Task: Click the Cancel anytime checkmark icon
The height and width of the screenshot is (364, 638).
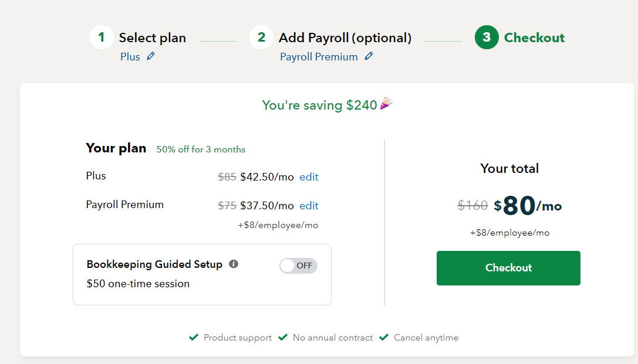Action: (x=384, y=337)
